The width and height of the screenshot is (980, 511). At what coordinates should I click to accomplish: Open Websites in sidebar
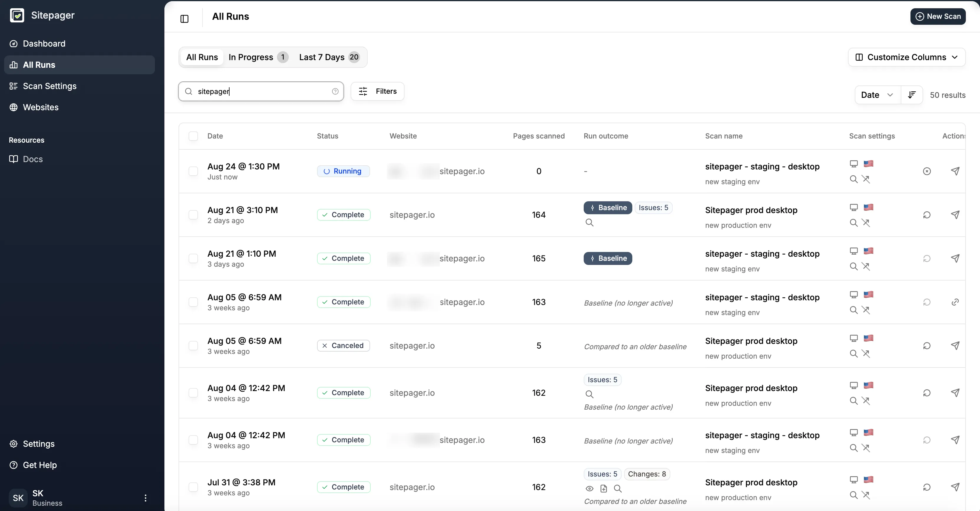79,107
